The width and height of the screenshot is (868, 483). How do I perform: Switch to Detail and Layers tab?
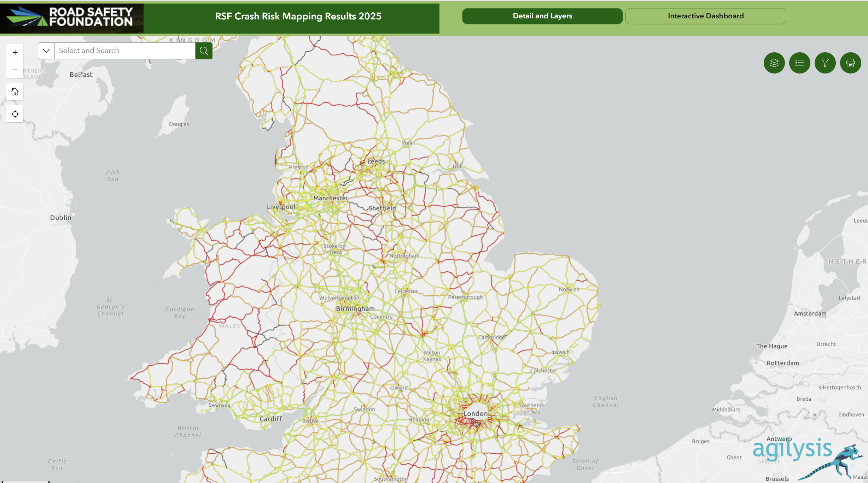click(x=542, y=16)
